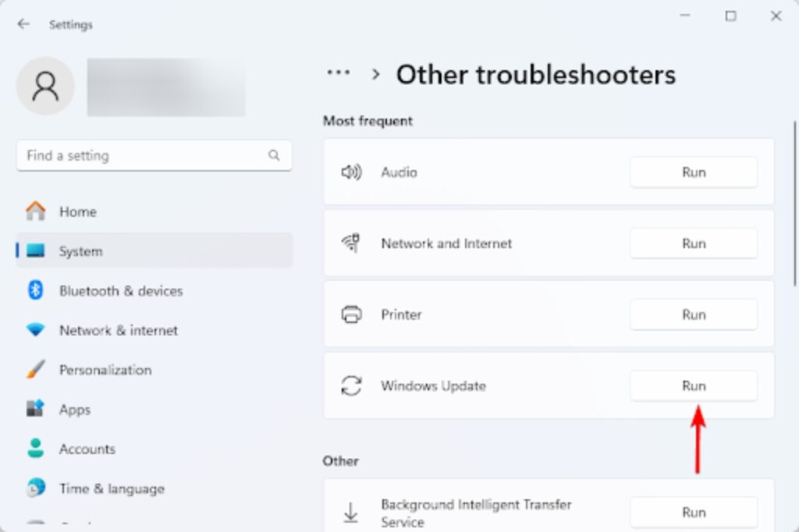Open the Home settings page
This screenshot has height=532, width=799.
point(77,211)
